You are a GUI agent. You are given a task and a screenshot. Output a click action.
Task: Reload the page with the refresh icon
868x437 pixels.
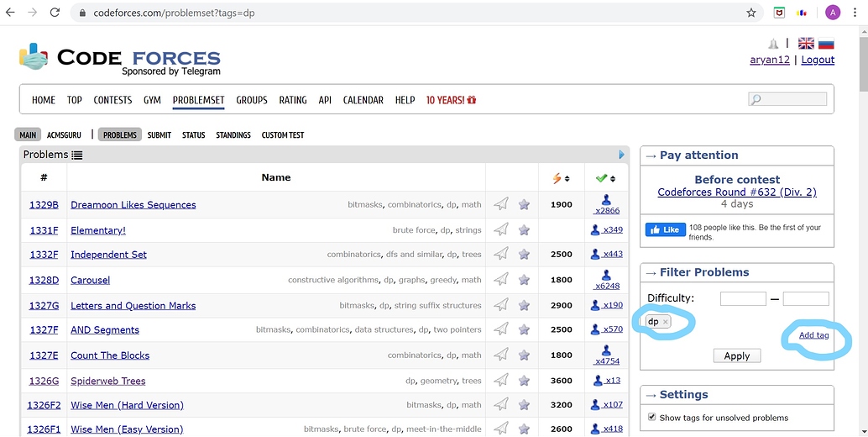click(55, 12)
